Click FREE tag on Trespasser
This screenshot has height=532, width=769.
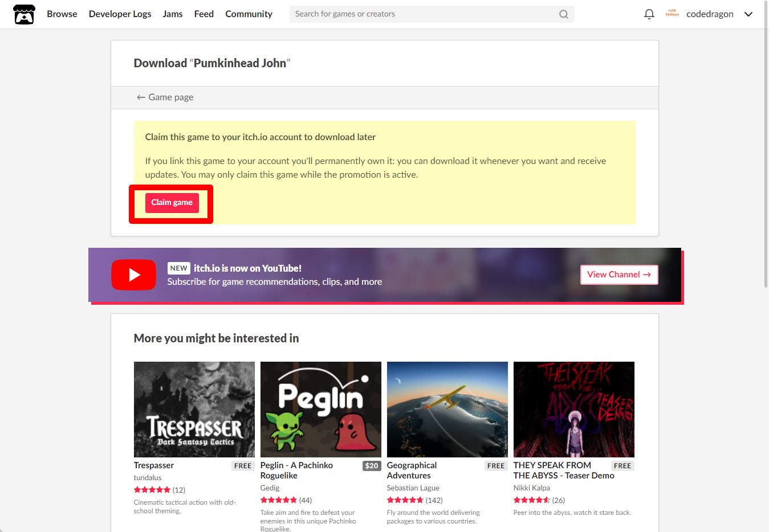(243, 466)
